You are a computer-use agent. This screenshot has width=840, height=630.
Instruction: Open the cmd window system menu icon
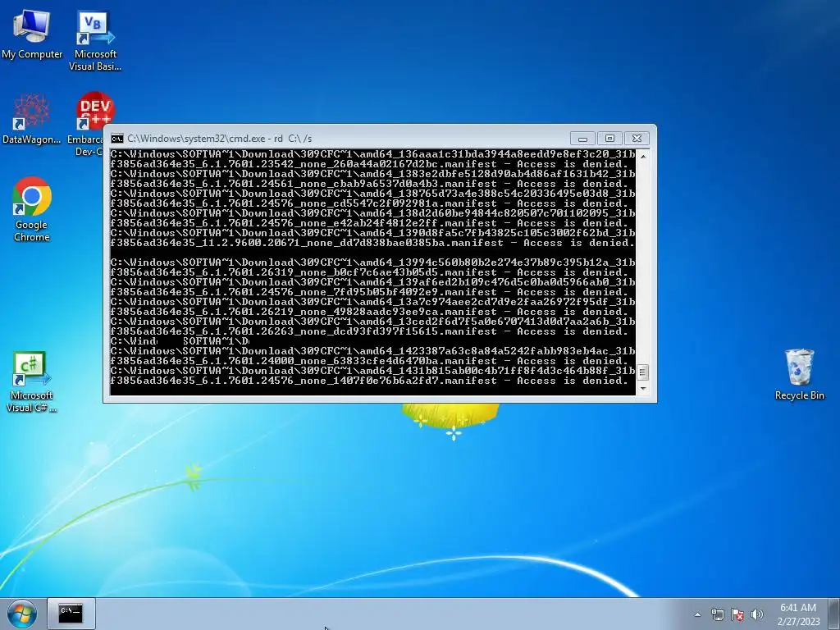[116, 138]
